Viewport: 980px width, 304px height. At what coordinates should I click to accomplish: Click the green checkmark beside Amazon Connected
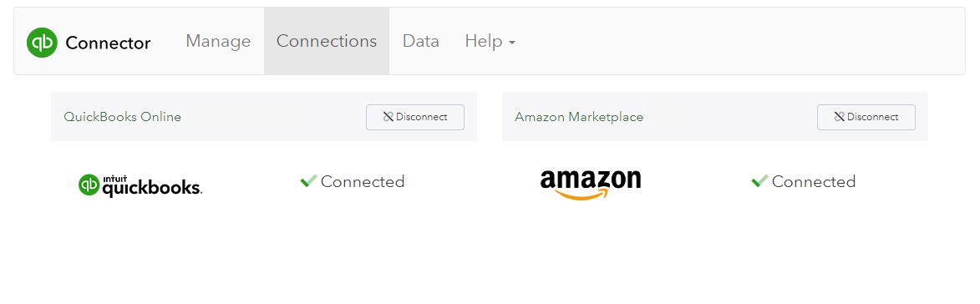pyautogui.click(x=759, y=181)
